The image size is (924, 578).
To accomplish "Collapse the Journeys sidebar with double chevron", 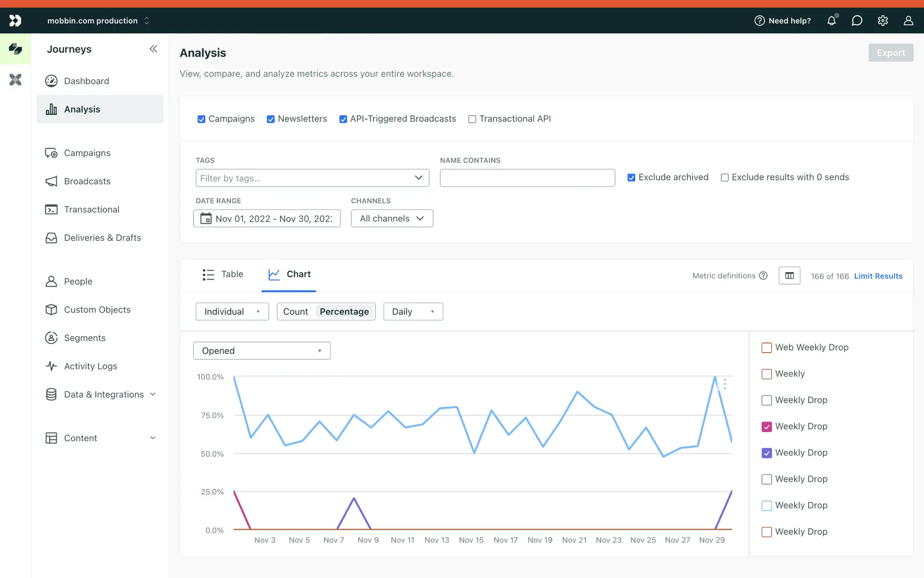I will click(x=153, y=49).
